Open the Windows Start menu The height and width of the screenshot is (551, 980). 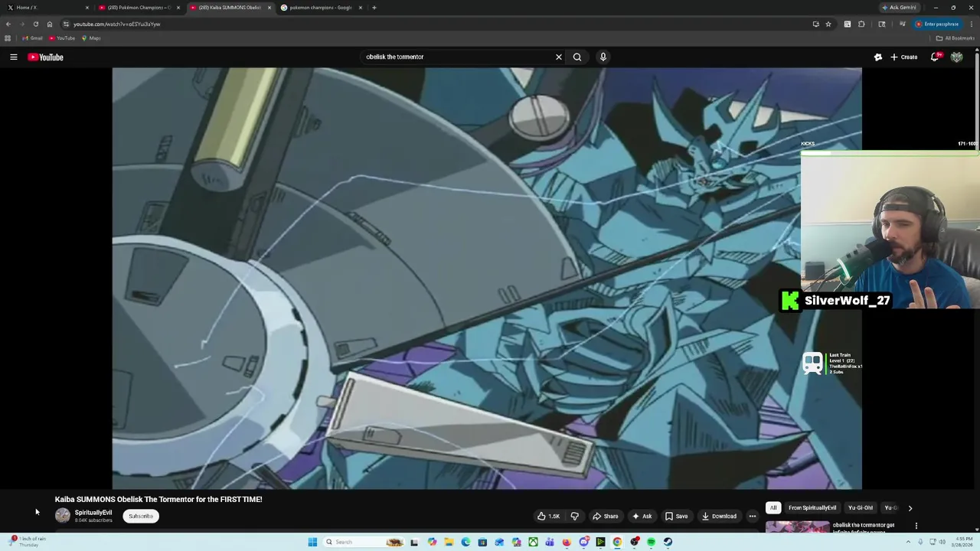tap(312, 542)
